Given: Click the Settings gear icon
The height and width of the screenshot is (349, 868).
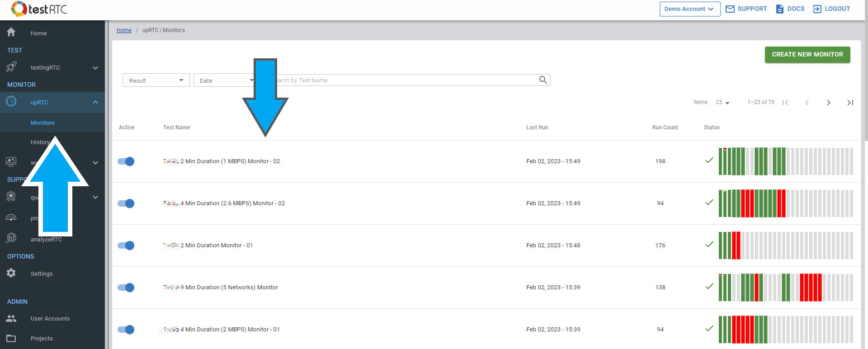Looking at the screenshot, I should coord(11,273).
